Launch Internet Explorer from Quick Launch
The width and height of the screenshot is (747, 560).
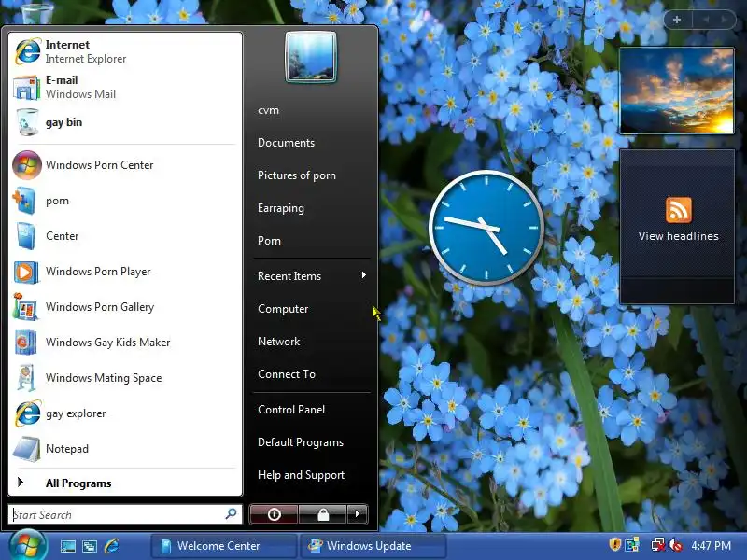pyautogui.click(x=111, y=546)
